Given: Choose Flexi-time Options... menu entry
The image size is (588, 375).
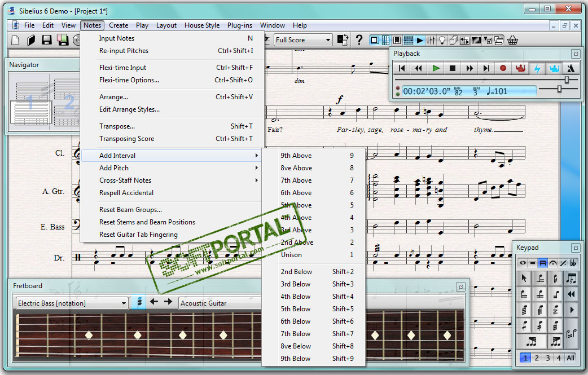Looking at the screenshot, I should coord(172,80).
